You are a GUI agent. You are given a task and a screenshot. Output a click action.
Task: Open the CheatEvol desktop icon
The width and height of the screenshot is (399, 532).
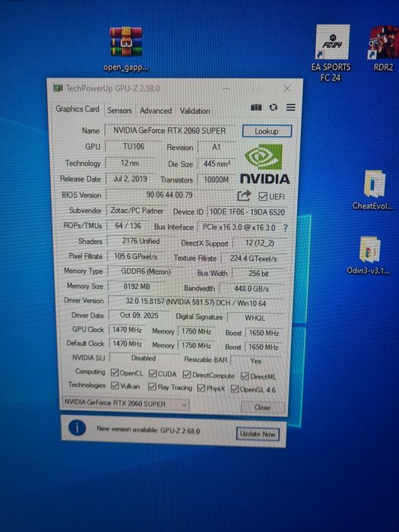[373, 190]
